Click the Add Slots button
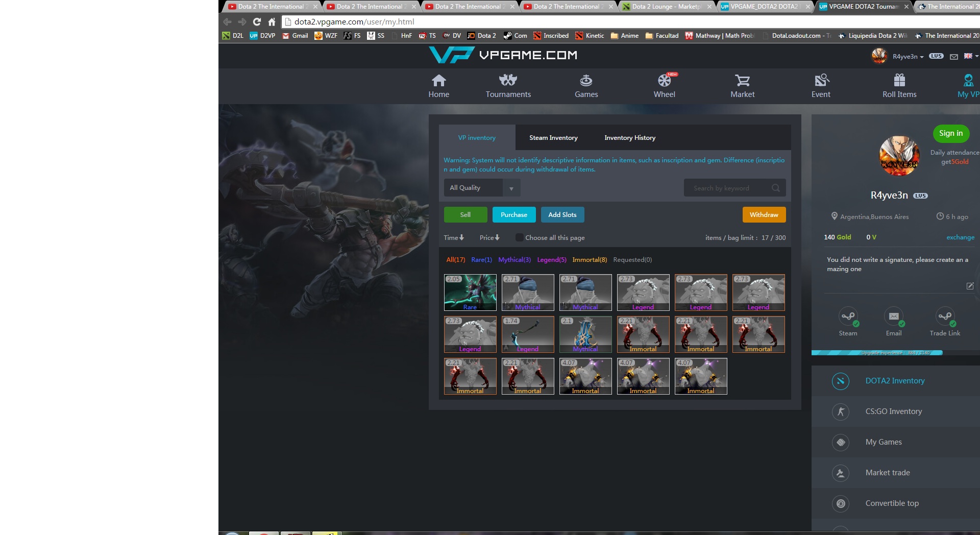 [x=562, y=215]
